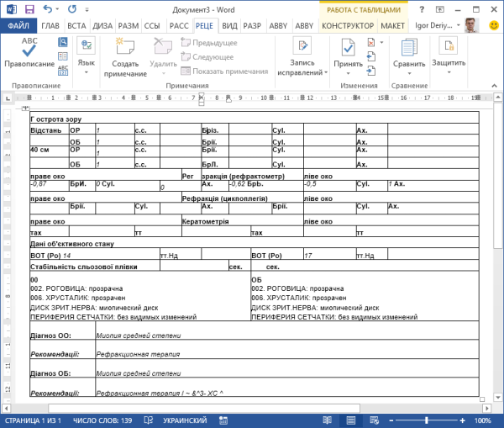
Task: Go to the next change icon
Action: click(x=371, y=71)
